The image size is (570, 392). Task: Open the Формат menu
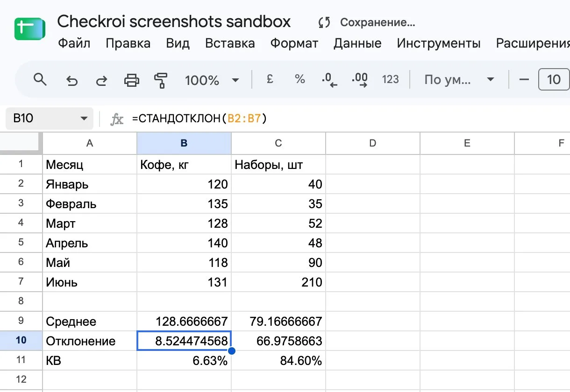tap(294, 43)
